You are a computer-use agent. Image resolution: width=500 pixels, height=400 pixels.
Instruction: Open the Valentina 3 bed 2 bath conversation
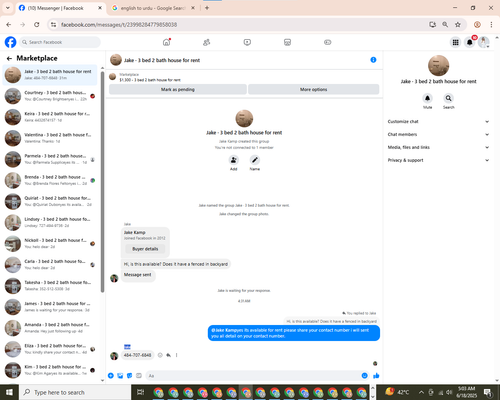50,138
